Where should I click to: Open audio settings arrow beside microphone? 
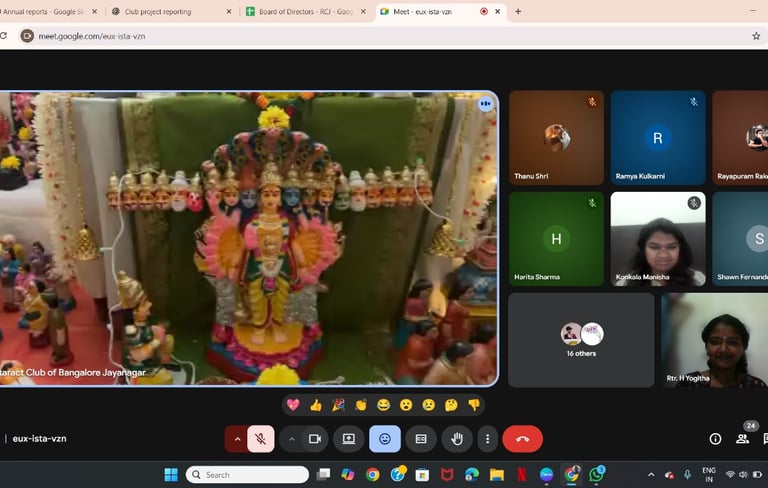(237, 439)
